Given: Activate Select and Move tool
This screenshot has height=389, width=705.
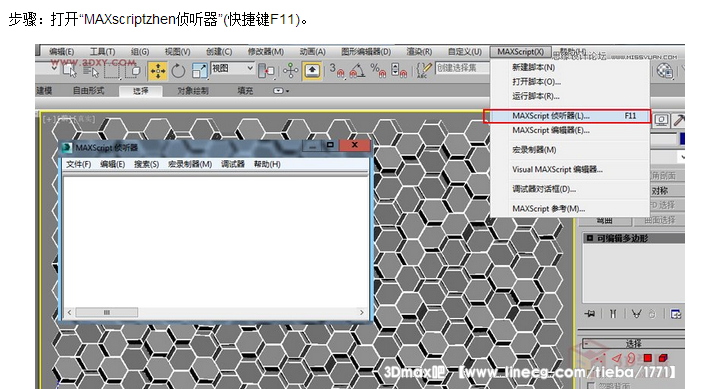Looking at the screenshot, I should pos(157,71).
